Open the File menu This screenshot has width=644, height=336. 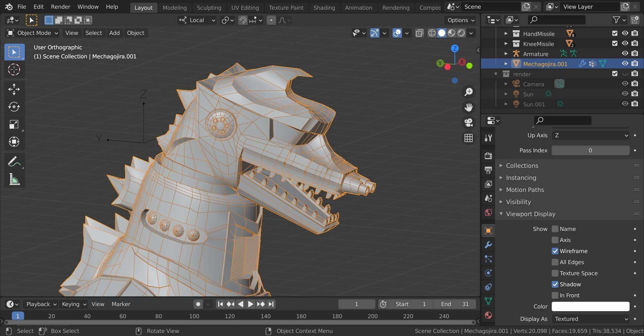(x=21, y=7)
